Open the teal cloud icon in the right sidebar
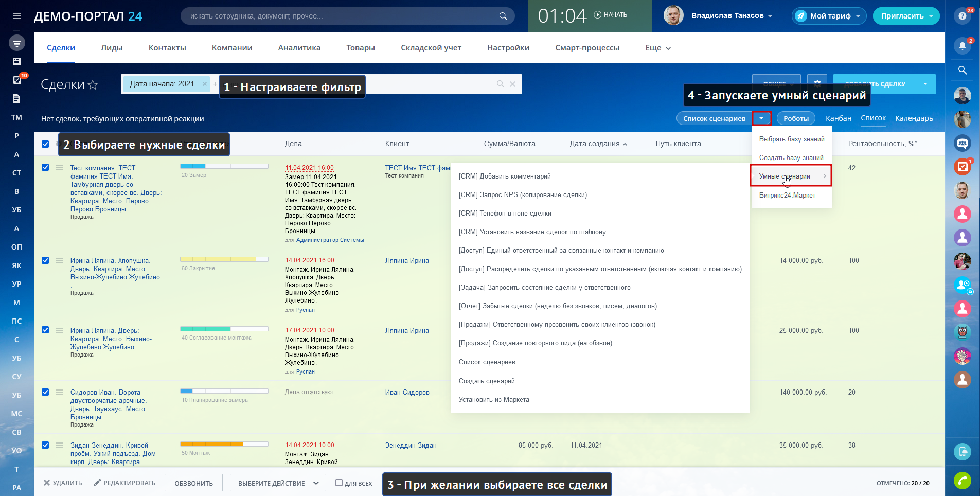This screenshot has height=496, width=980. (963, 452)
